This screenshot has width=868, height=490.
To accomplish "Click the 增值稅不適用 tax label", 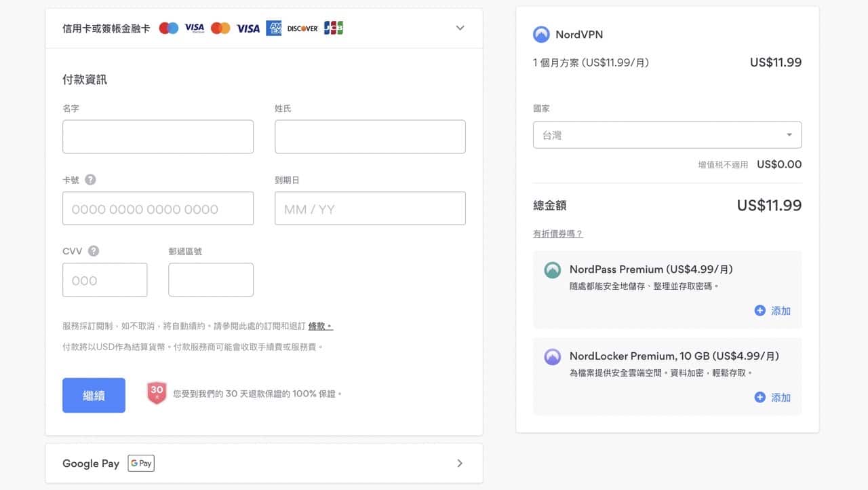I will (724, 164).
